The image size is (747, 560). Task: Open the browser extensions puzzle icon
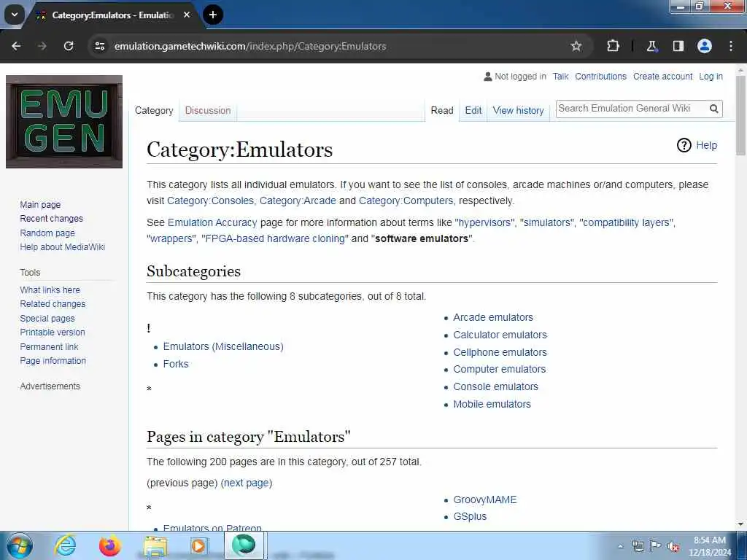[x=613, y=46]
